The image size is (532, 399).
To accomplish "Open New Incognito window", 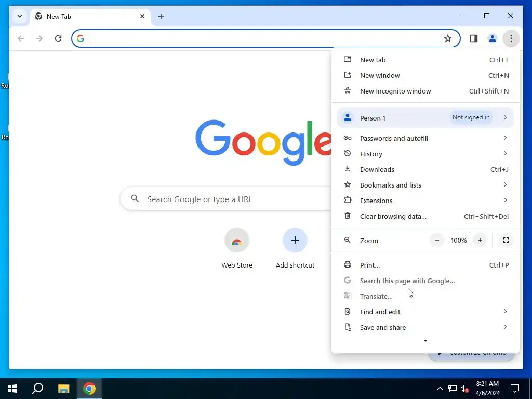I will pos(425,91).
